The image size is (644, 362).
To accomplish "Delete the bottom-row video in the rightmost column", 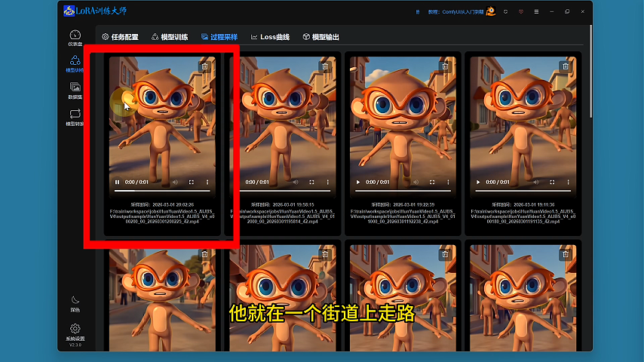I will click(566, 254).
